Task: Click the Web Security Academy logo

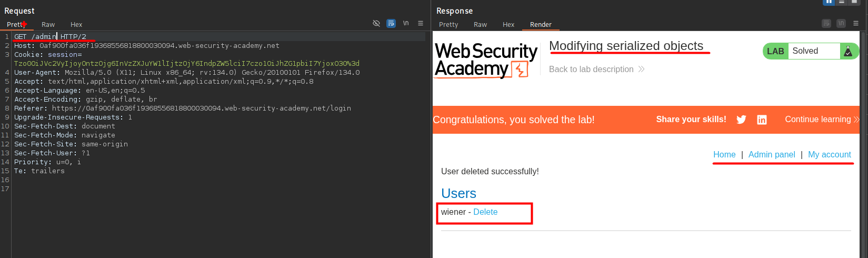Action: [x=485, y=60]
